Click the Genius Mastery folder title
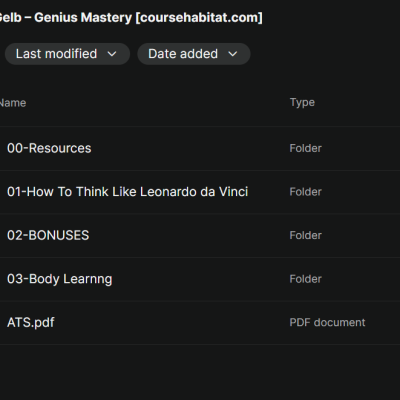400x400 pixels. 131,17
